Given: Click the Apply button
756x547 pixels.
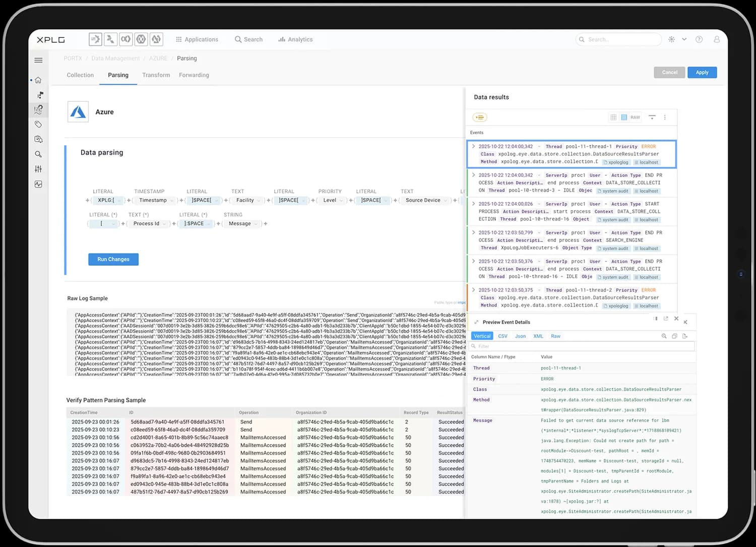Looking at the screenshot, I should coord(702,73).
